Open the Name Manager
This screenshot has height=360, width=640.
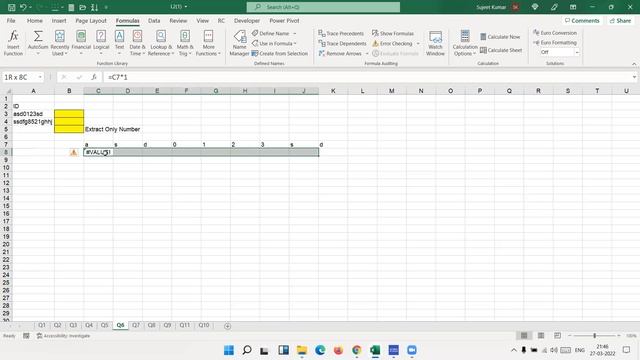(x=239, y=42)
